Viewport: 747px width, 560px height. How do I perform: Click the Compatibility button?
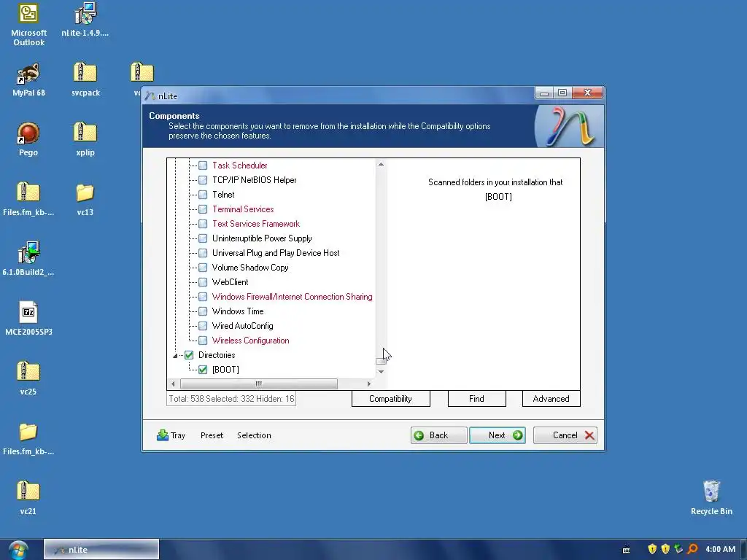pyautogui.click(x=391, y=399)
